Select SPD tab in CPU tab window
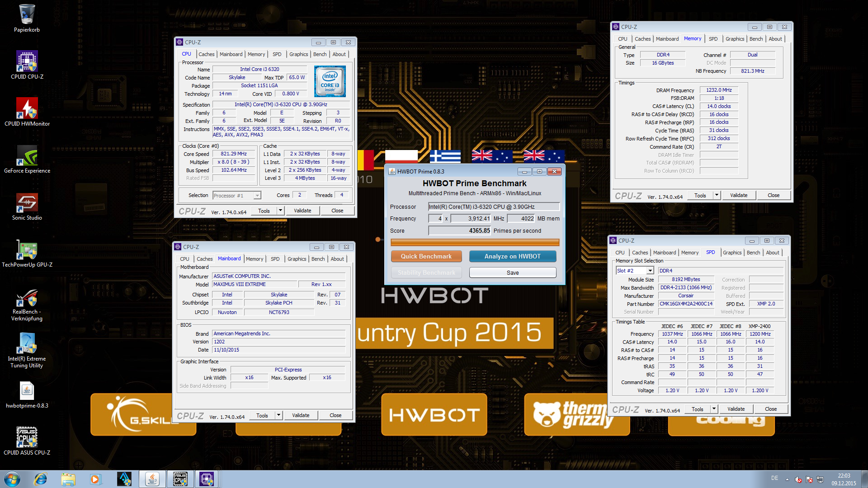868x488 pixels. [x=277, y=54]
